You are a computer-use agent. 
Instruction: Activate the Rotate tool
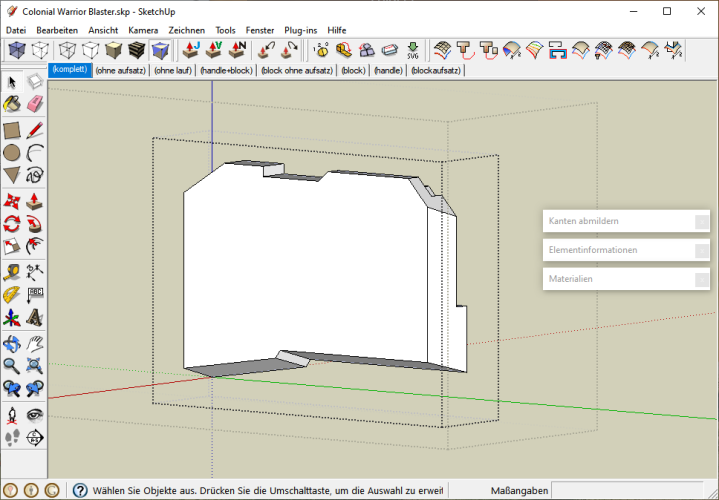[12, 223]
